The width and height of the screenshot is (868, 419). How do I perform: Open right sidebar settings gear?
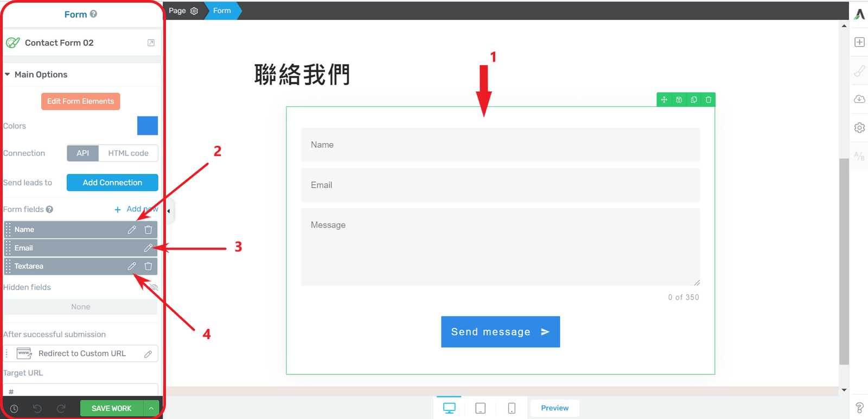(859, 128)
